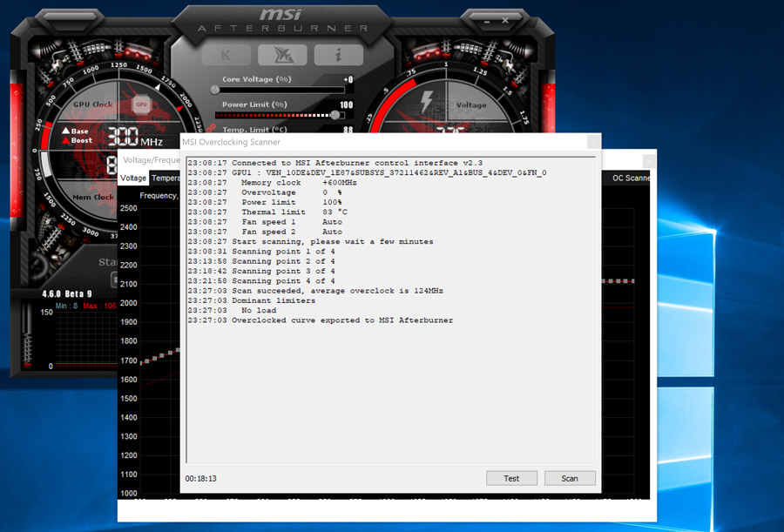Click the lightning bolt voltage icon
This screenshot has width=784, height=532.
point(428,98)
